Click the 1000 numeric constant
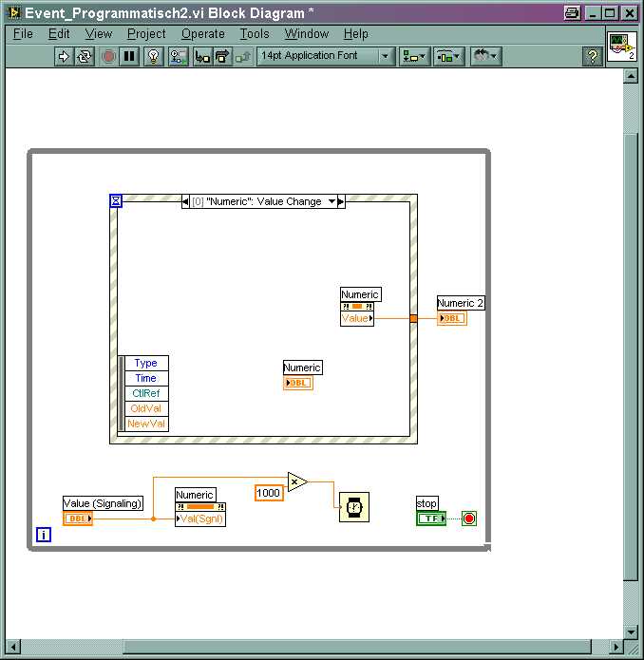644x660 pixels. (x=269, y=493)
